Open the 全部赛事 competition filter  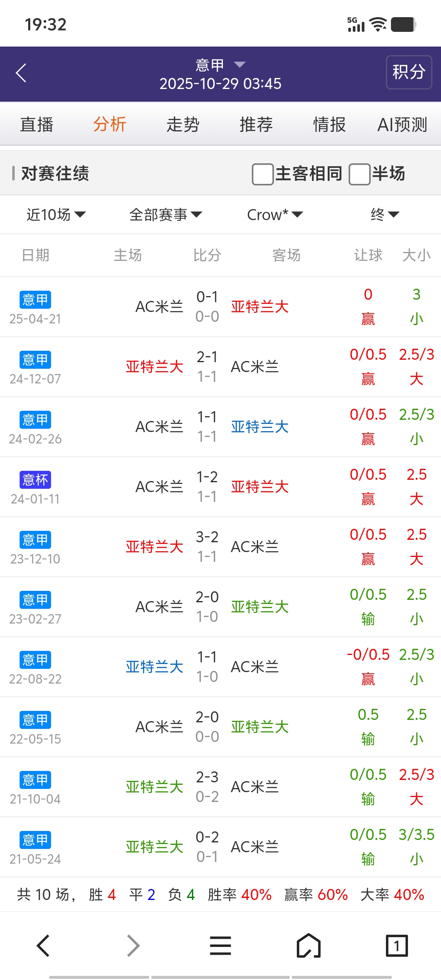click(x=165, y=214)
